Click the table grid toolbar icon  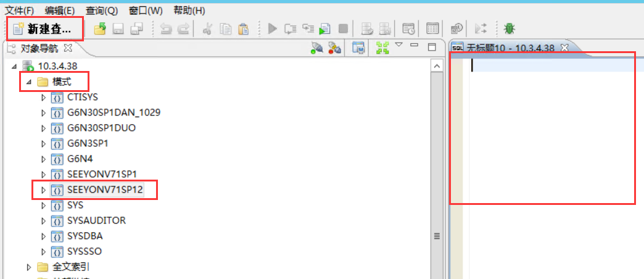[432, 28]
